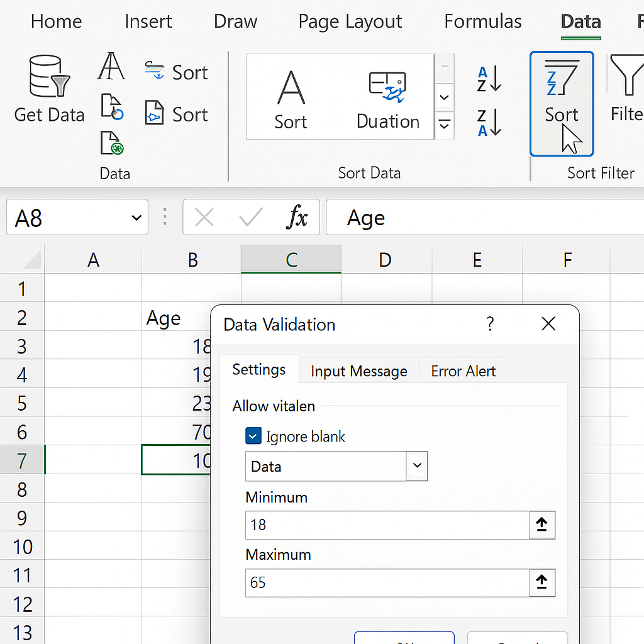Open the Page Layout ribbon tab
Viewport: 644px width, 644px height.
(350, 21)
